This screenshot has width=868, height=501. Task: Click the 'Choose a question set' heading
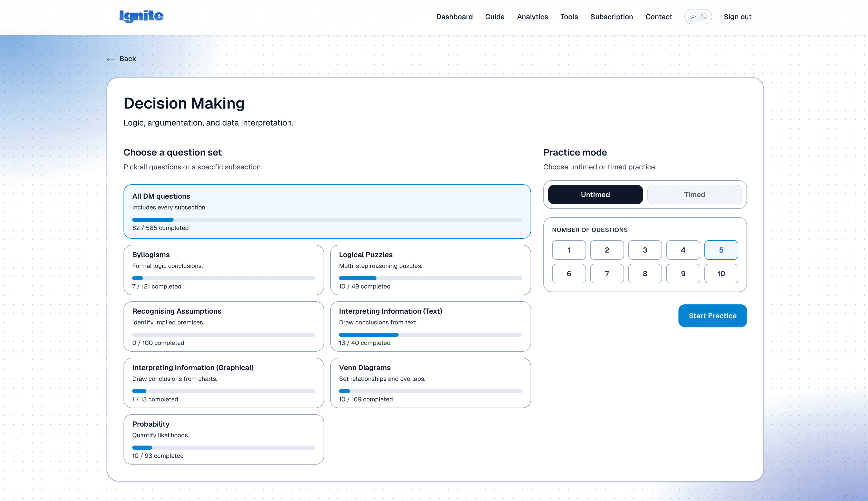172,152
